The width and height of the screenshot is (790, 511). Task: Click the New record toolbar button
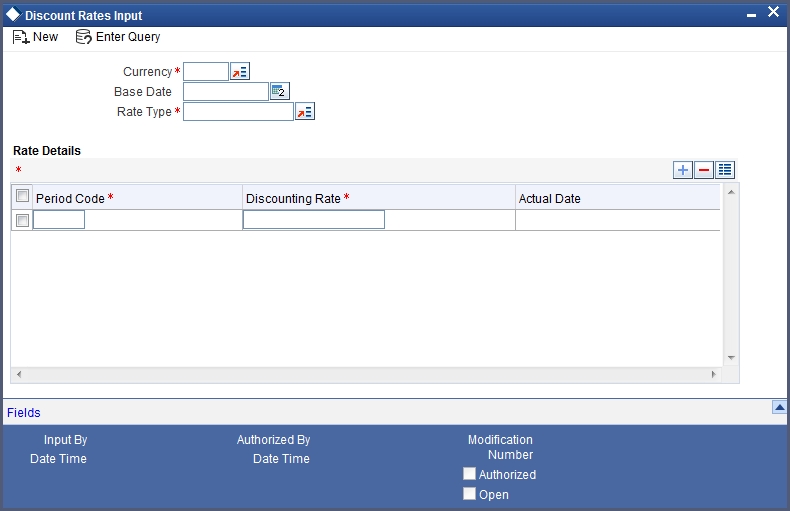pos(35,37)
